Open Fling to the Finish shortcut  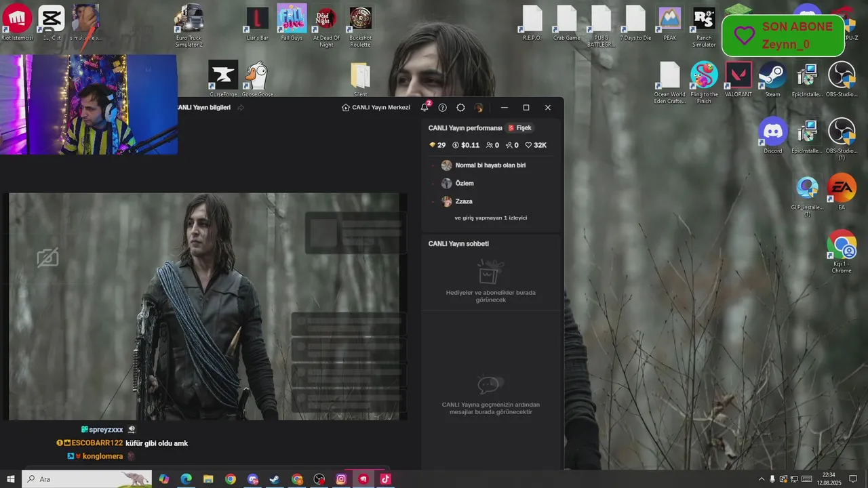[x=704, y=82]
